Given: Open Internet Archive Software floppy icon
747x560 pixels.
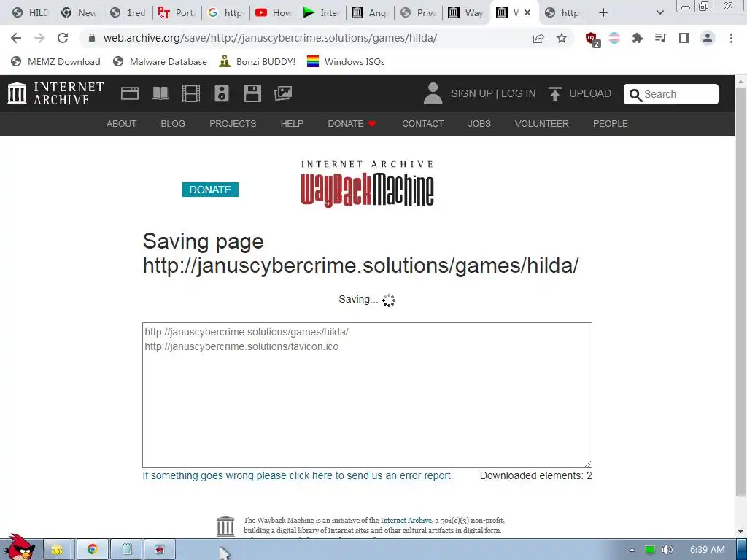Looking at the screenshot, I should [252, 93].
